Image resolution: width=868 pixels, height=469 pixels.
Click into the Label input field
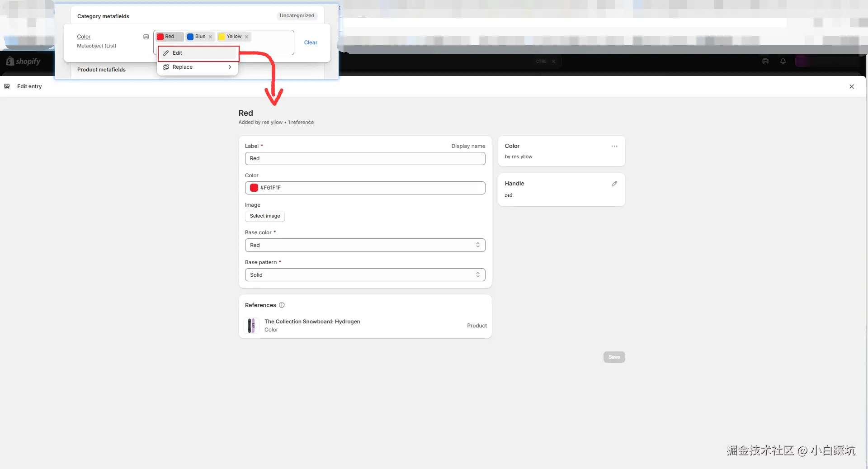coord(365,158)
